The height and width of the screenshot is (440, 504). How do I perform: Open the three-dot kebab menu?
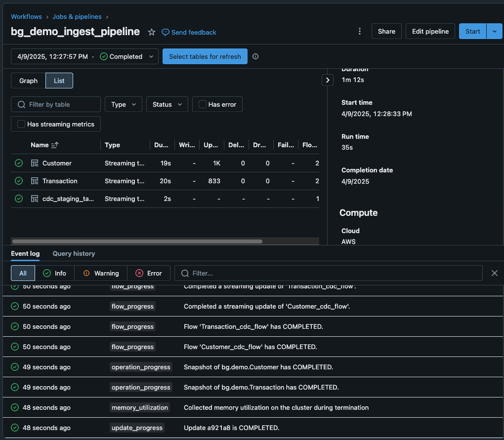(359, 31)
